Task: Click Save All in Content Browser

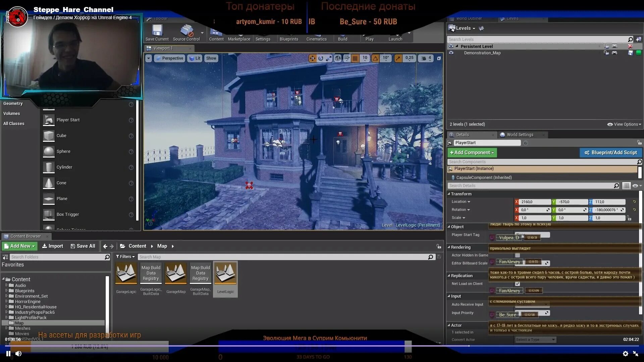Action: tap(83, 246)
